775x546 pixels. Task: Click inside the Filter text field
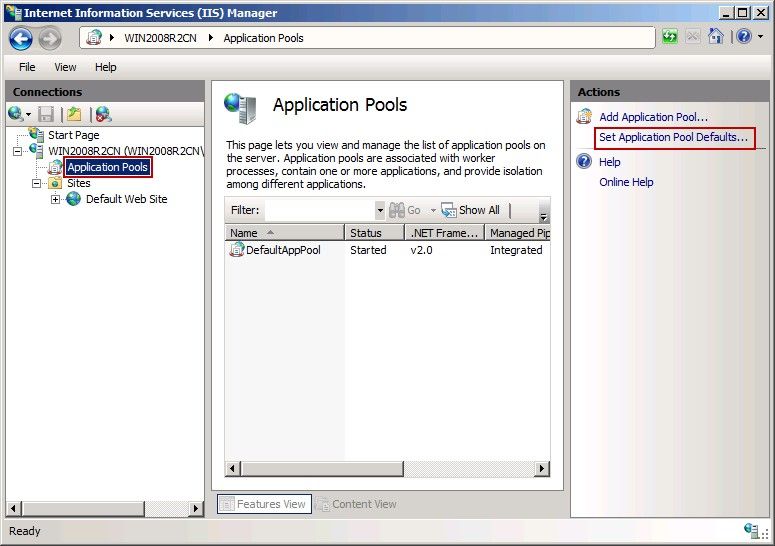(x=319, y=210)
